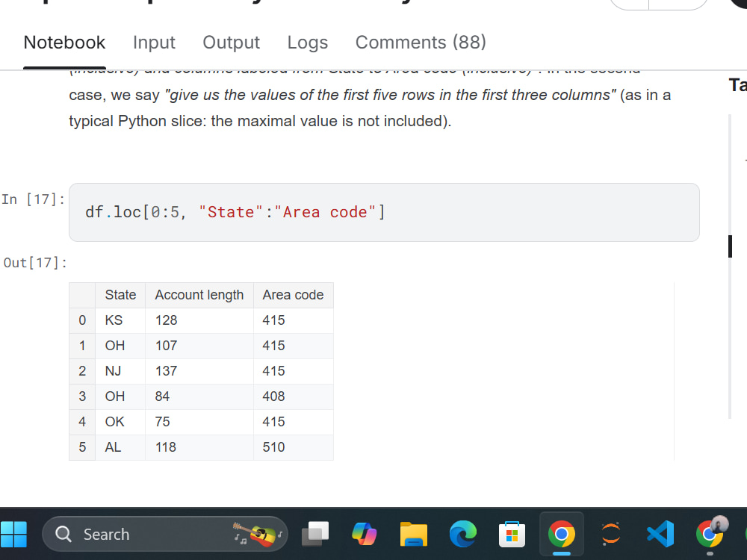The image size is (747, 560).
Task: Click the quoted italic text about five rows
Action: tap(390, 96)
